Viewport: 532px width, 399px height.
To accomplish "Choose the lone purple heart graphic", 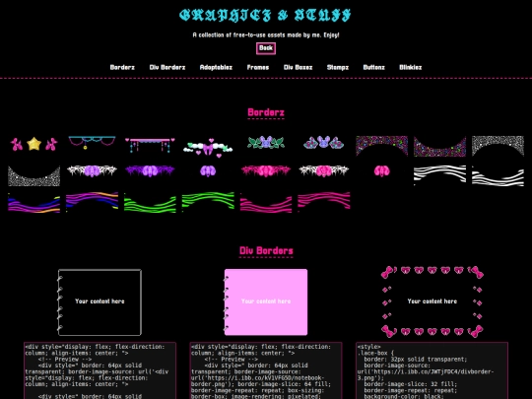I will tap(208, 170).
